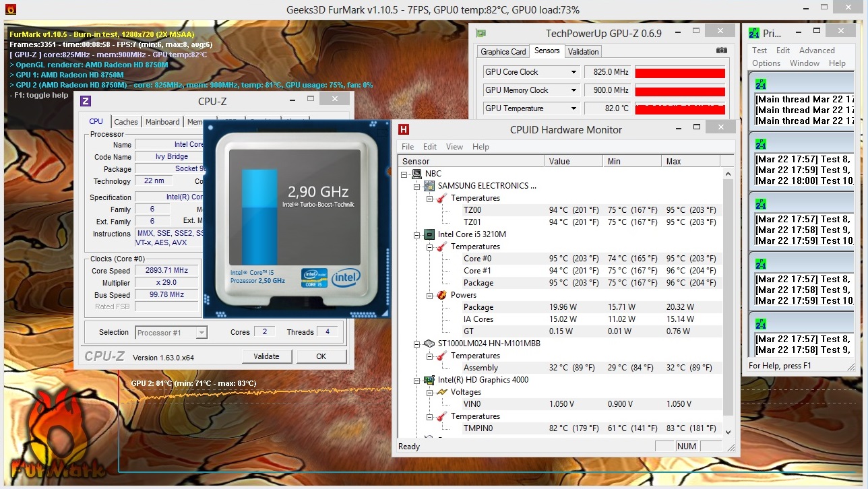Screen dimensions: 868x489
Task: Click the Core Speed 2893.71 MHz field
Action: point(166,271)
